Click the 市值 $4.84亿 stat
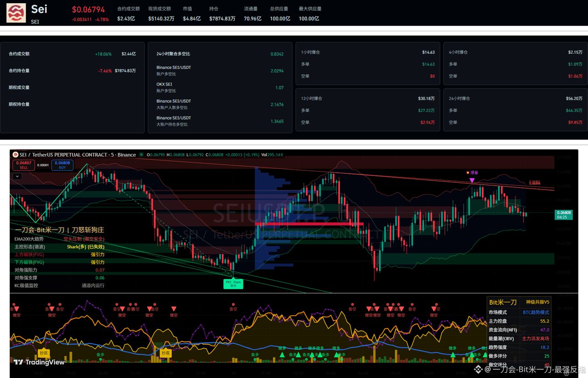The width and height of the screenshot is (588, 378). pyautogui.click(x=191, y=14)
